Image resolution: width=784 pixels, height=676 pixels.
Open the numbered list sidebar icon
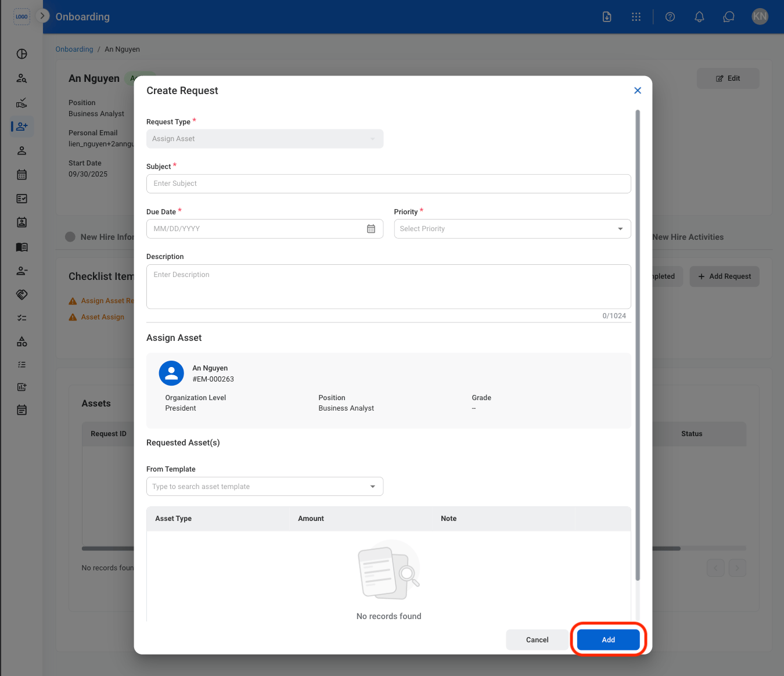(x=21, y=365)
